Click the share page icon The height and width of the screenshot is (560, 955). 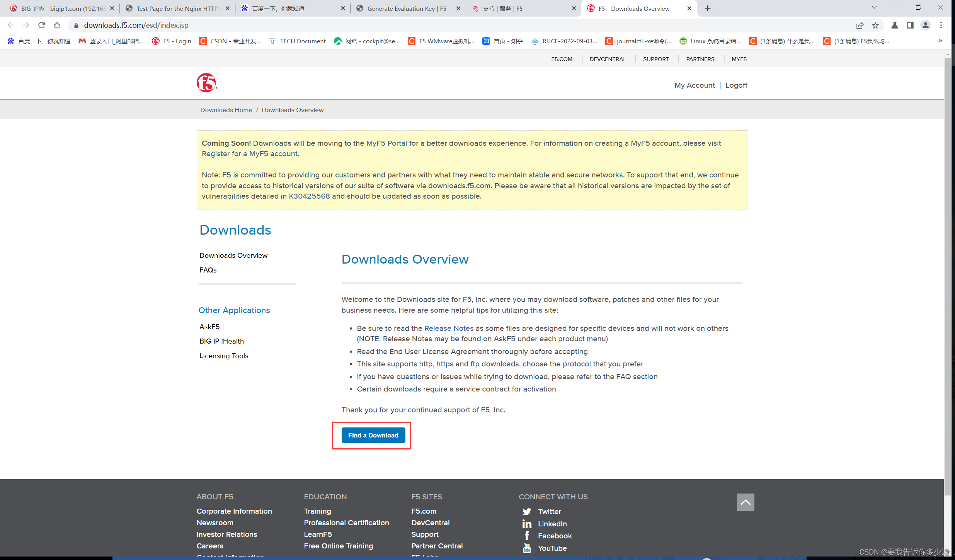(860, 26)
